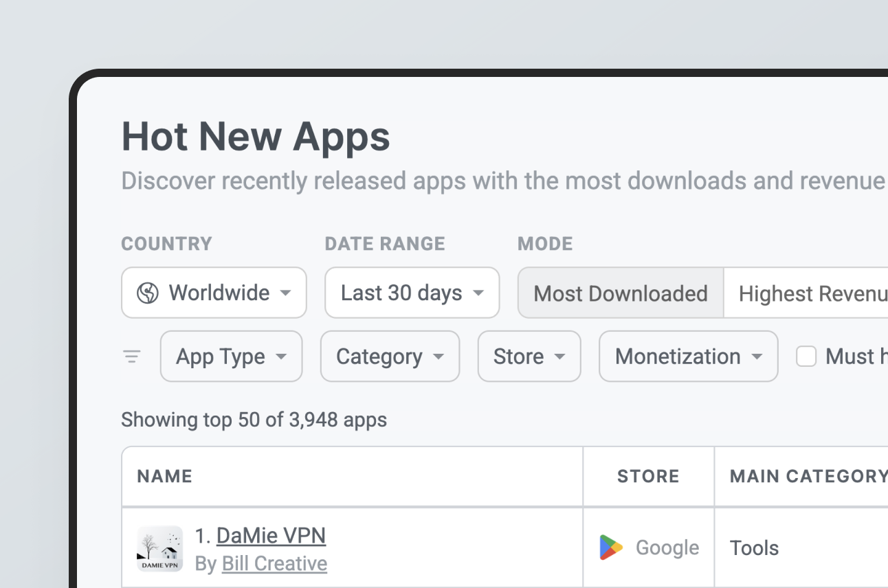
Task: Click the filter lines icon beside App Type
Action: point(132,357)
